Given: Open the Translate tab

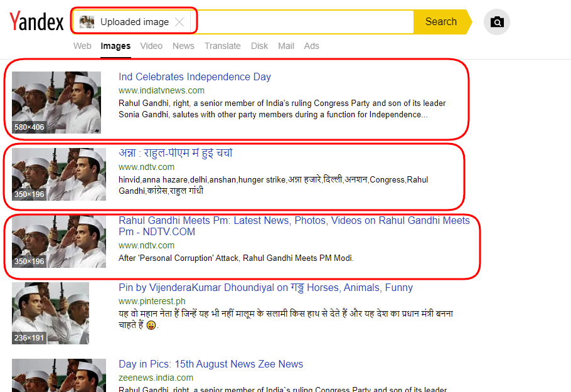Looking at the screenshot, I should [223, 46].
